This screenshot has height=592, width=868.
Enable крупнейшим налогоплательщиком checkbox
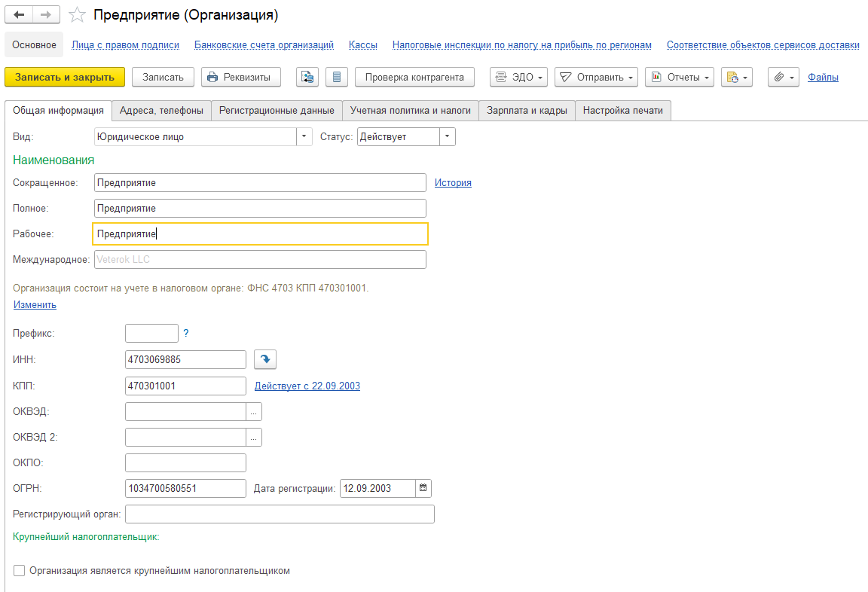(20, 570)
